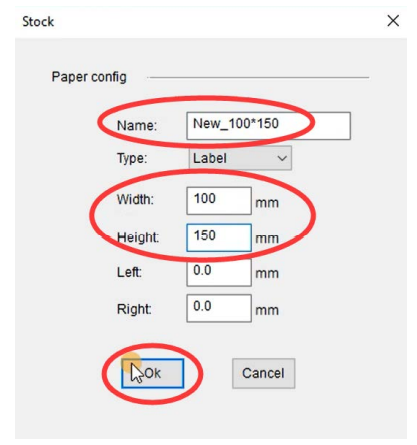Focus the Height input showing 150
This screenshot has height=445, width=417.
pyautogui.click(x=219, y=238)
